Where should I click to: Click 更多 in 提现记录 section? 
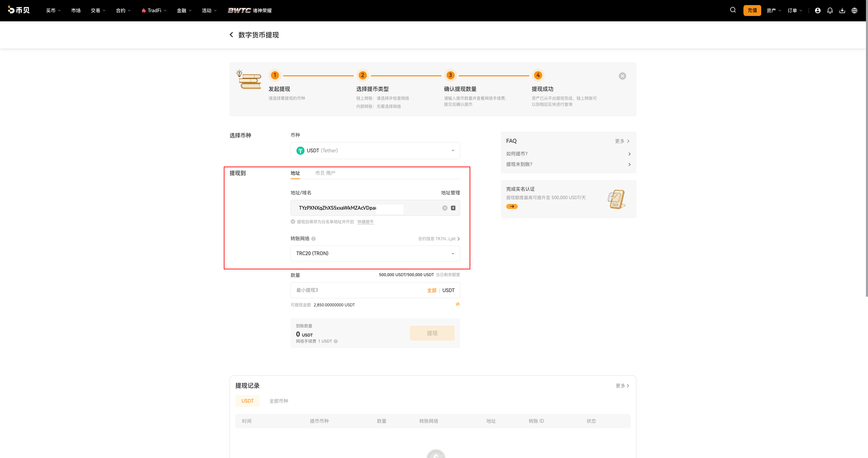click(x=623, y=386)
